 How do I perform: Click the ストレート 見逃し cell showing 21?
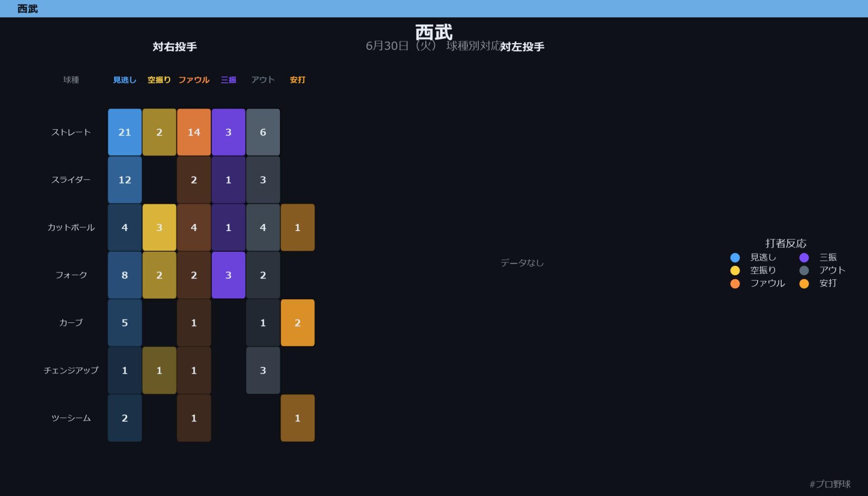click(x=125, y=132)
